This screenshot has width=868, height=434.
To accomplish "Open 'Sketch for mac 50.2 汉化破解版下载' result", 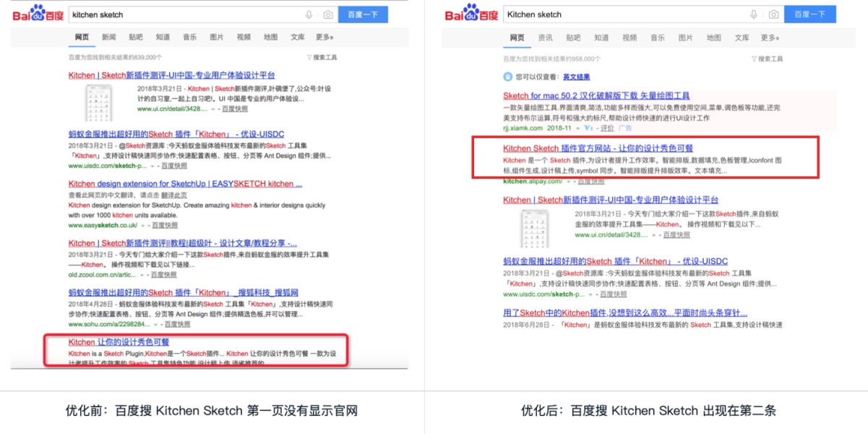I will (596, 95).
